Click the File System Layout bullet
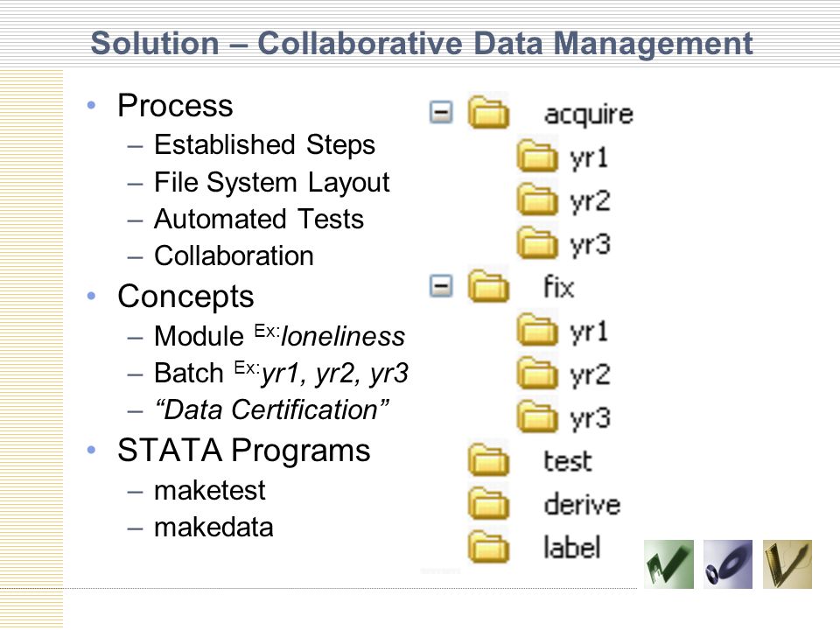 (x=271, y=182)
